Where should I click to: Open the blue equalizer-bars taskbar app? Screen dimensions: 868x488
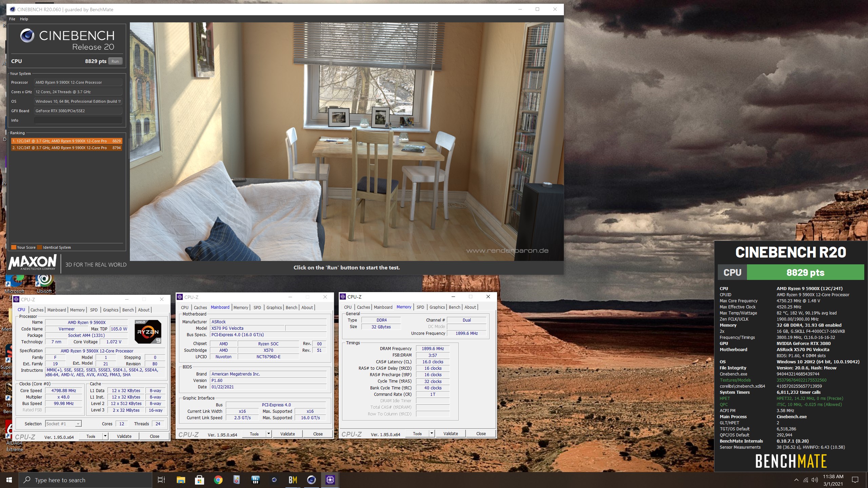click(255, 480)
